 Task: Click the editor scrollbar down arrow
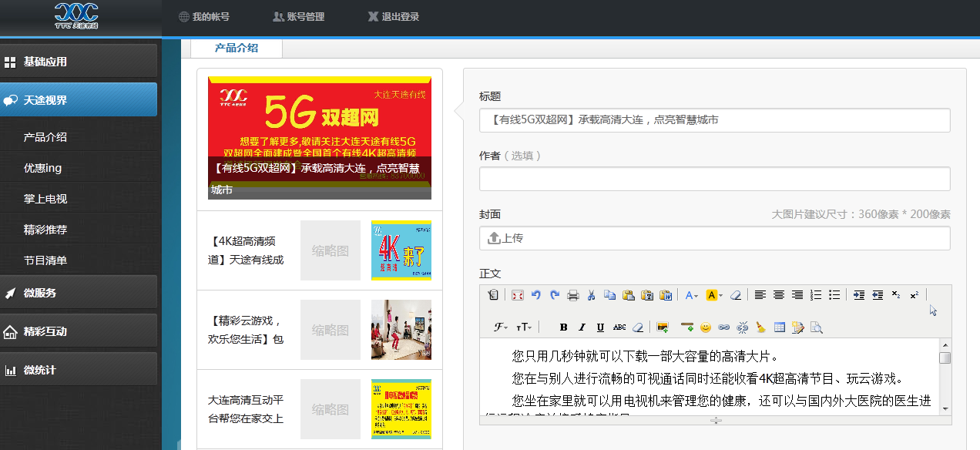pyautogui.click(x=945, y=408)
